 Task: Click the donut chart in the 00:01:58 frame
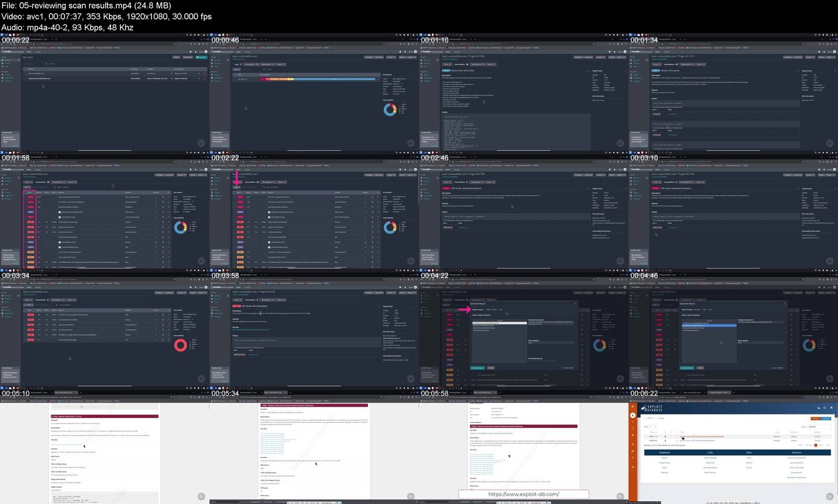(x=180, y=227)
